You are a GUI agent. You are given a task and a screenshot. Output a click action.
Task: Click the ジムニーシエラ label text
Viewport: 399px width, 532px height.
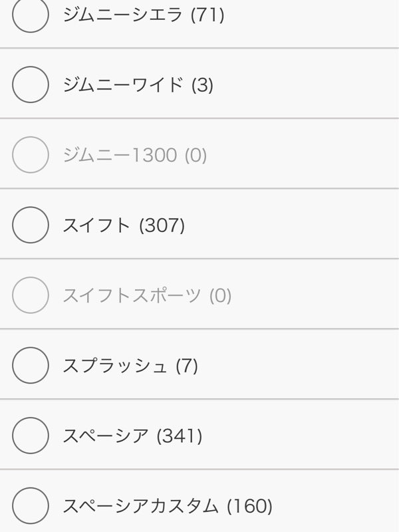(123, 15)
